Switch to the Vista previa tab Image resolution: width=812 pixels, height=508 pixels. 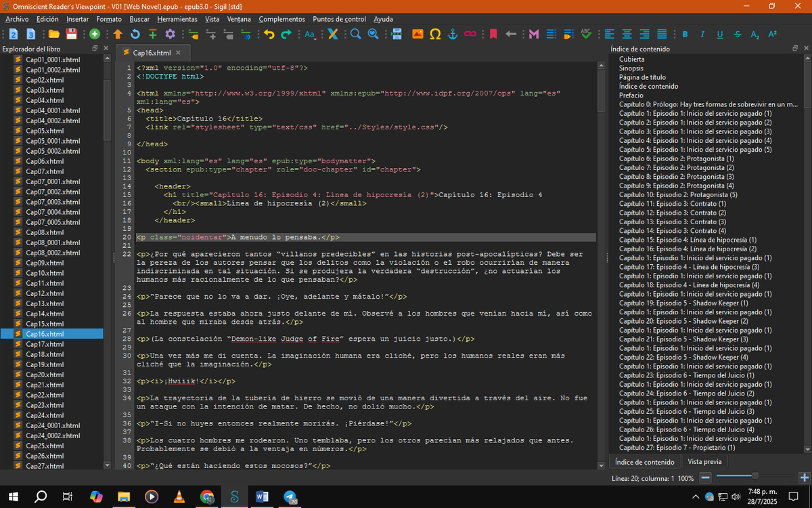pyautogui.click(x=704, y=461)
